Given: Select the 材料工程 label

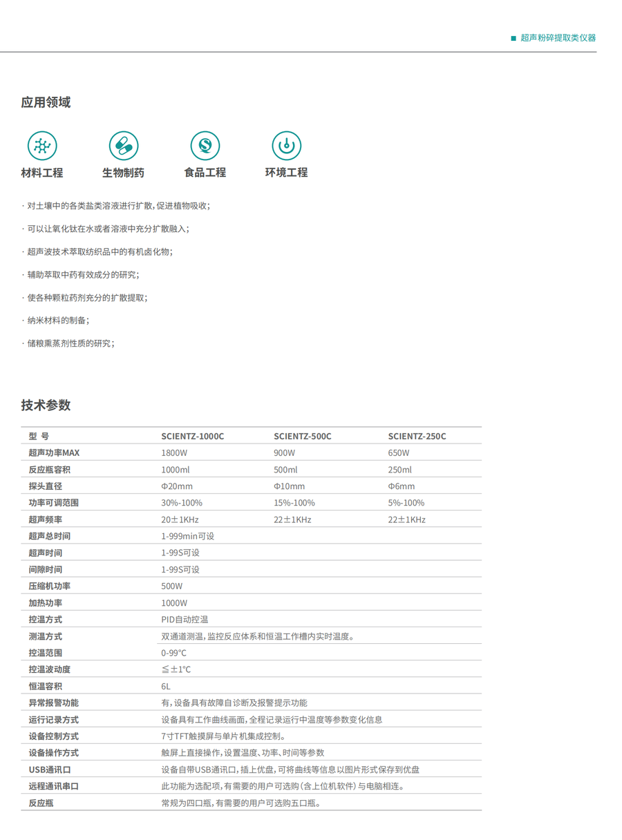Looking at the screenshot, I should click(x=42, y=173).
